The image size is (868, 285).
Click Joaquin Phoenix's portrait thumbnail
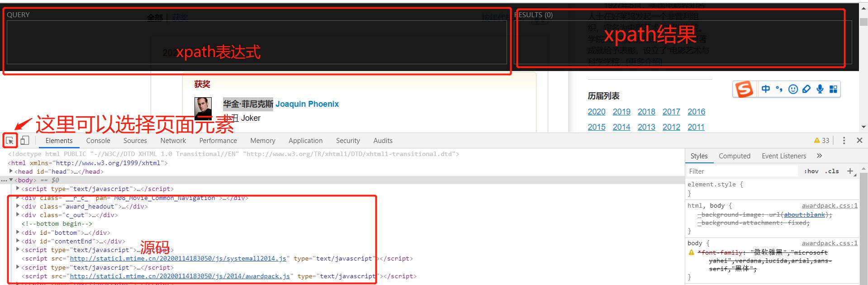(x=203, y=108)
